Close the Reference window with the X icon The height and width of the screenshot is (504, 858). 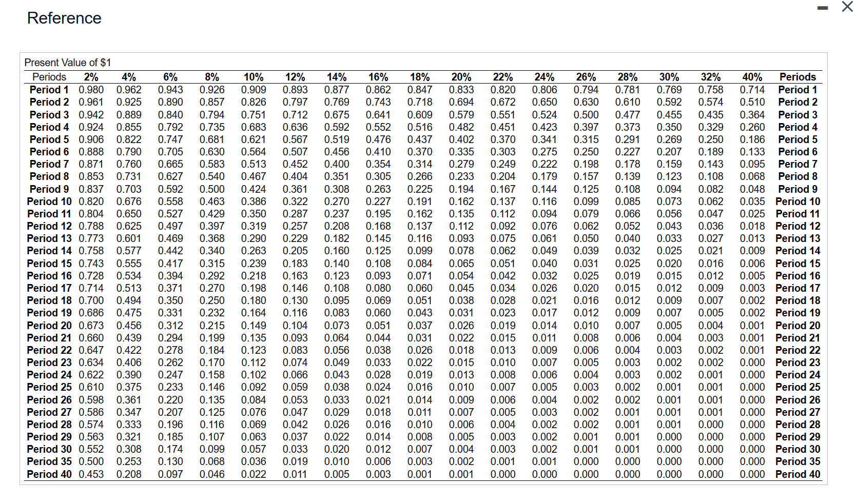[847, 7]
